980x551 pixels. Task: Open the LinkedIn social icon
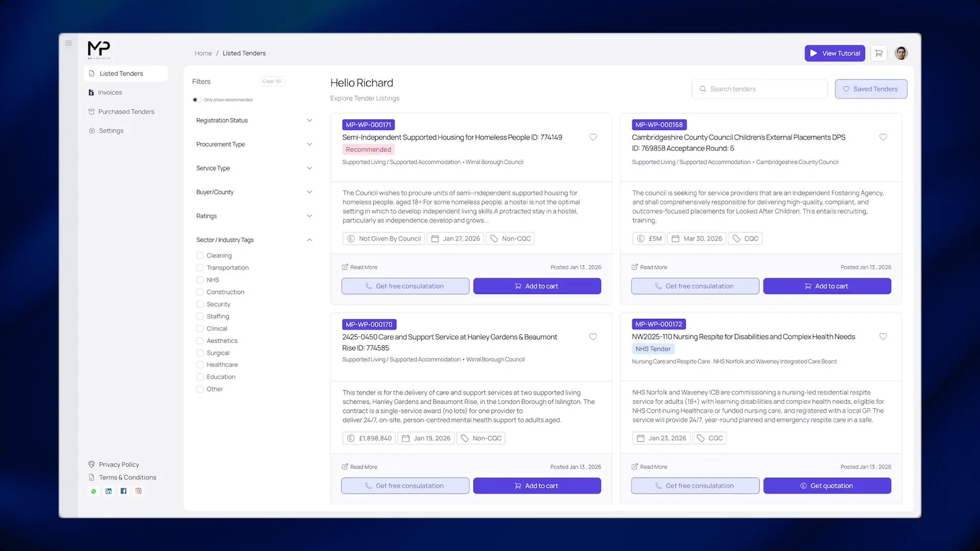[x=109, y=491]
